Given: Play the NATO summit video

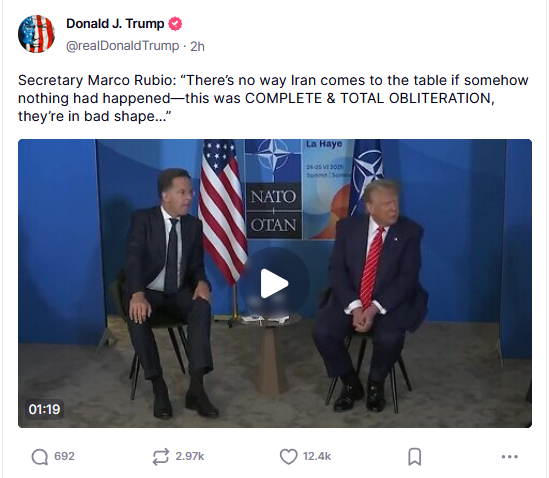Looking at the screenshot, I should [274, 283].
